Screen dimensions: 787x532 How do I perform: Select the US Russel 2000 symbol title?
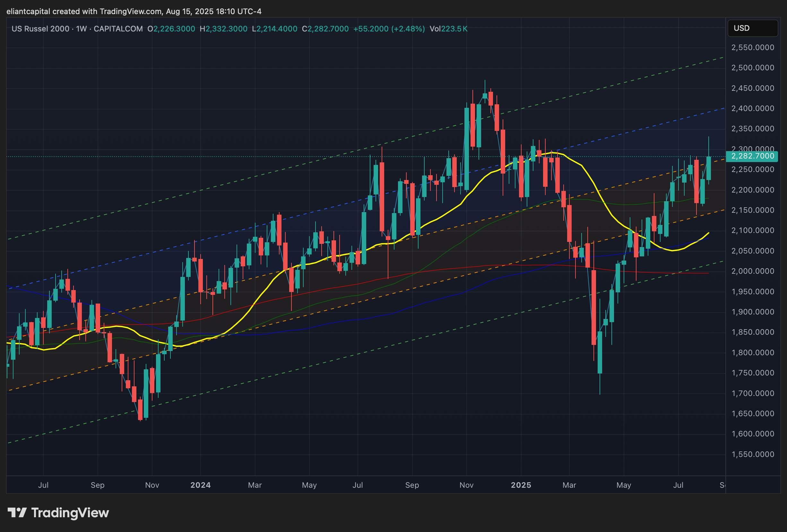coord(40,29)
